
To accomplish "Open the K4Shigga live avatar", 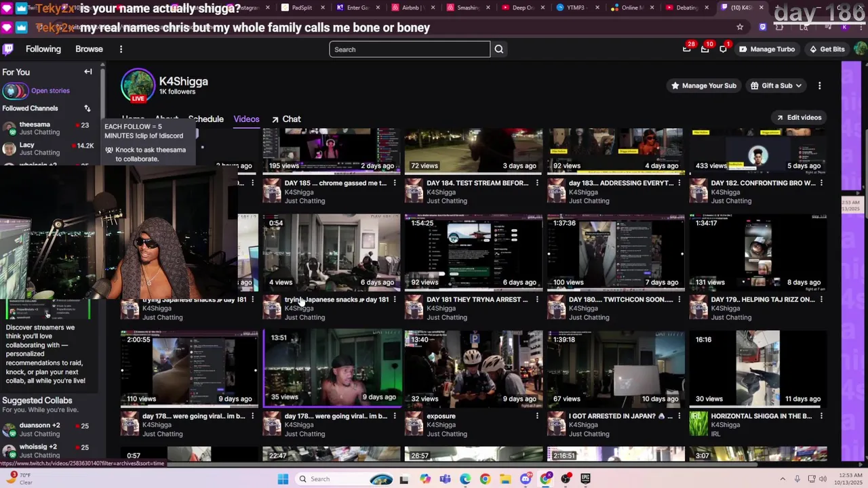I will [x=138, y=85].
